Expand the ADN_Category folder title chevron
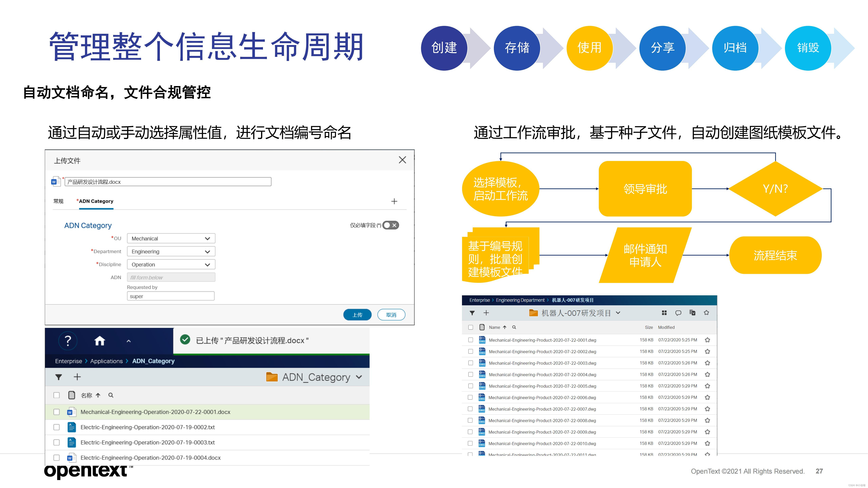The height and width of the screenshot is (488, 868). (x=359, y=377)
